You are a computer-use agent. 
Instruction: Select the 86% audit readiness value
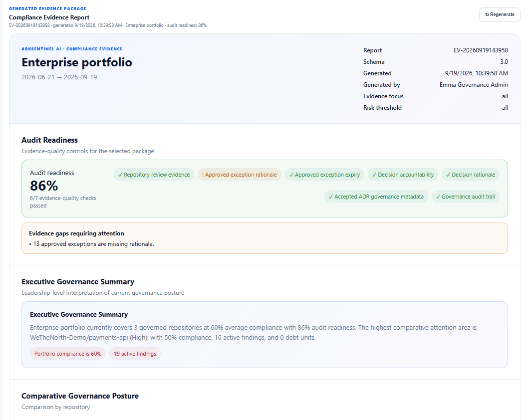(x=44, y=186)
